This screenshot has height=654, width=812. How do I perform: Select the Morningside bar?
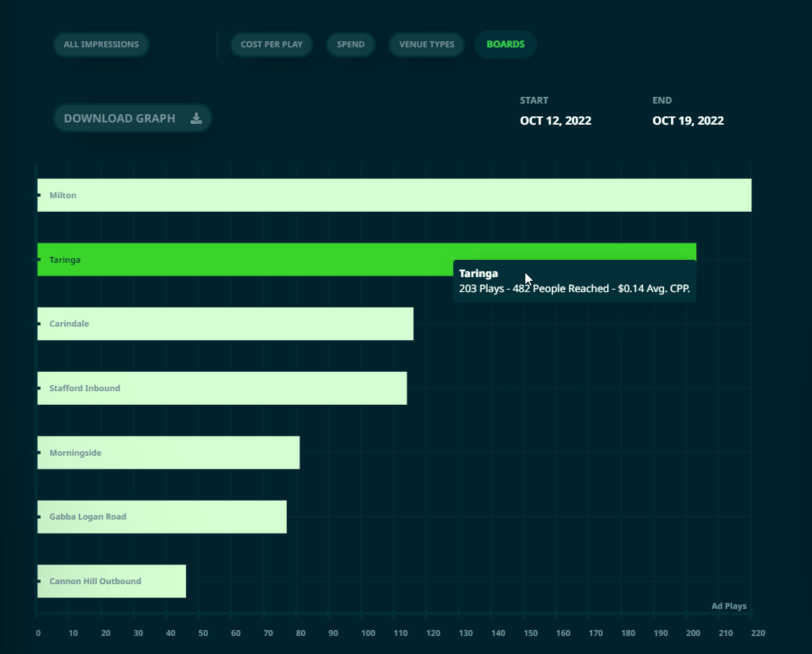pyautogui.click(x=168, y=453)
